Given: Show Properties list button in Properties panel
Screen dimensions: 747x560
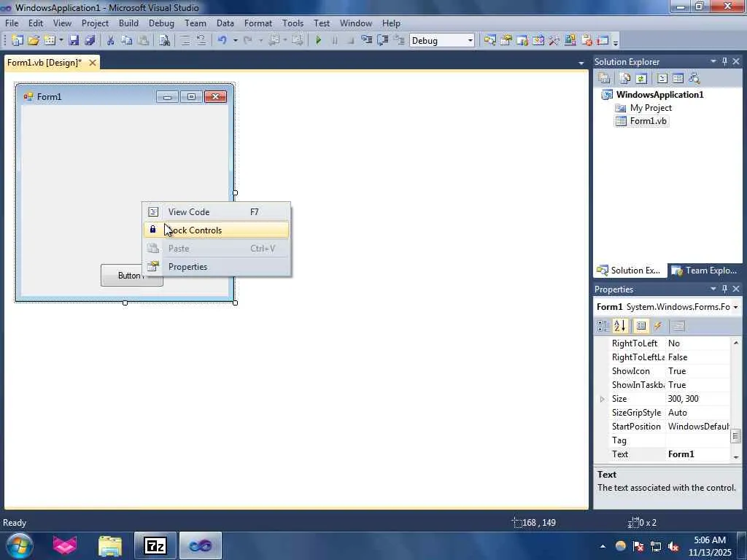Looking at the screenshot, I should click(x=641, y=326).
